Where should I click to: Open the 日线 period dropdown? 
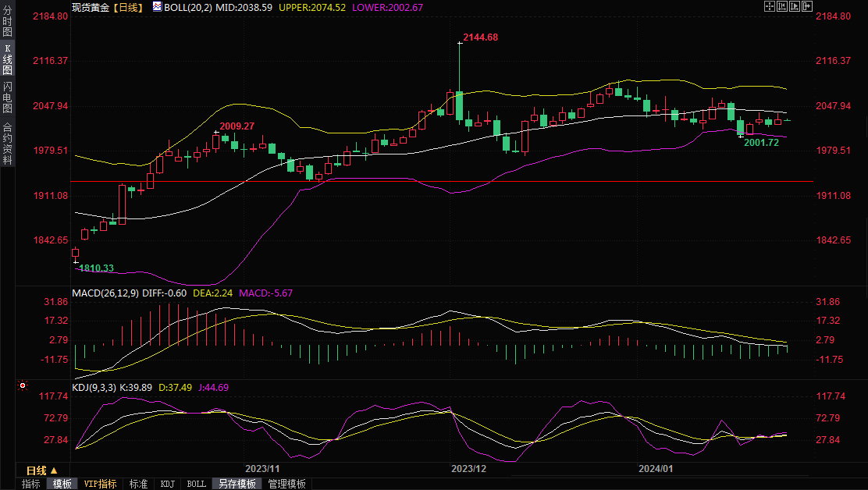click(x=41, y=470)
